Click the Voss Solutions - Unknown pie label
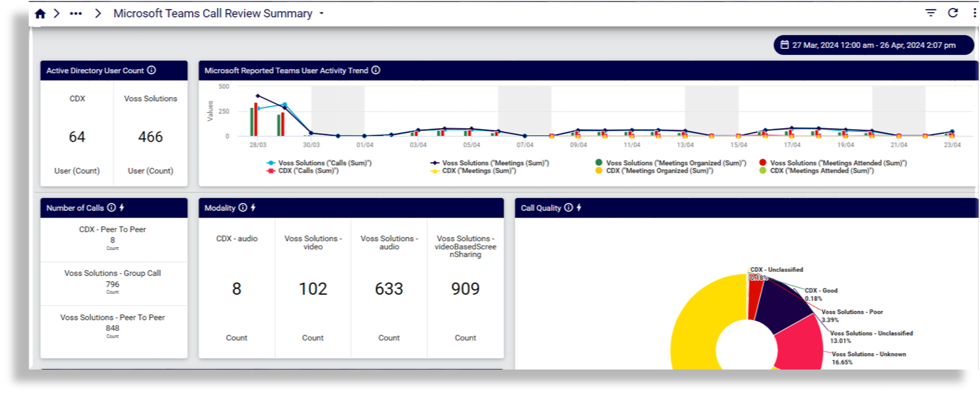The image size is (980, 395). tap(869, 354)
